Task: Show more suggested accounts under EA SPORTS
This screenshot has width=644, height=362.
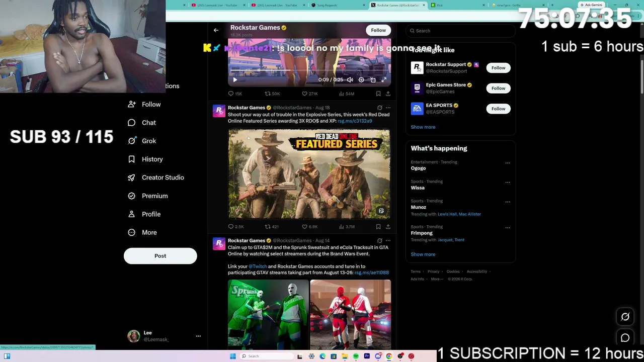Action: (x=423, y=127)
